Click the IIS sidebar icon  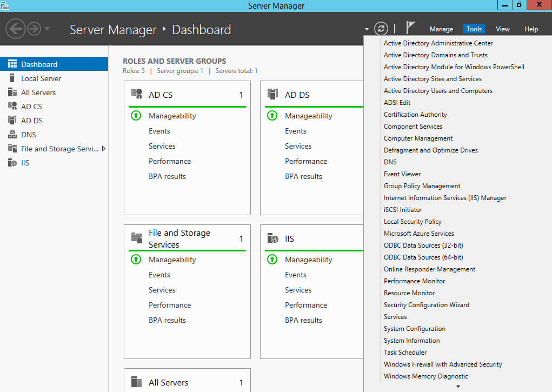12,162
